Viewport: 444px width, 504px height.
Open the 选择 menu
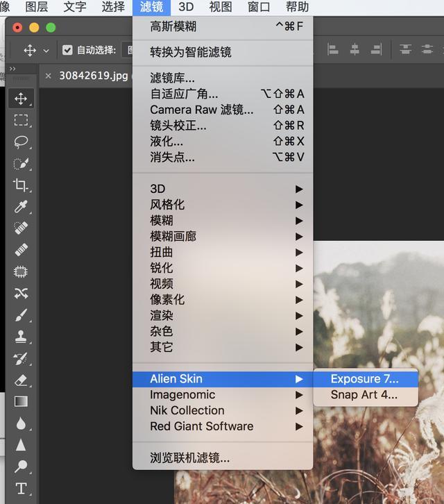click(x=113, y=7)
